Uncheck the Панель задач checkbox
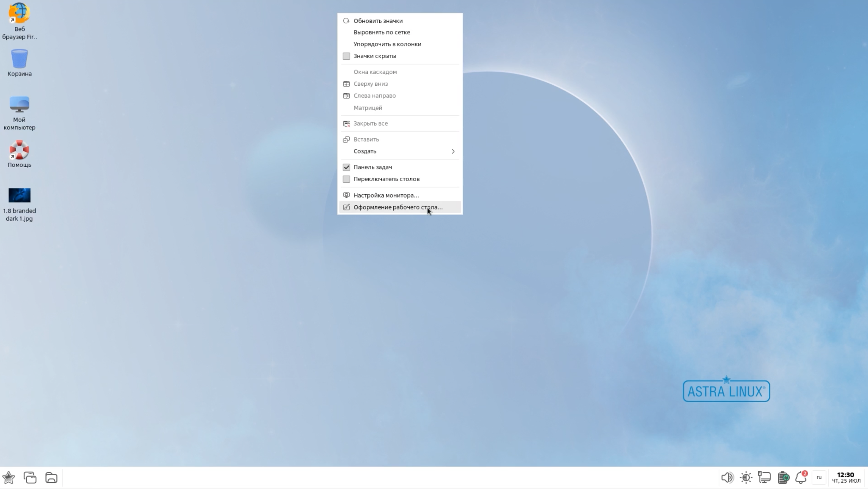This screenshot has width=868, height=489. tap(346, 167)
